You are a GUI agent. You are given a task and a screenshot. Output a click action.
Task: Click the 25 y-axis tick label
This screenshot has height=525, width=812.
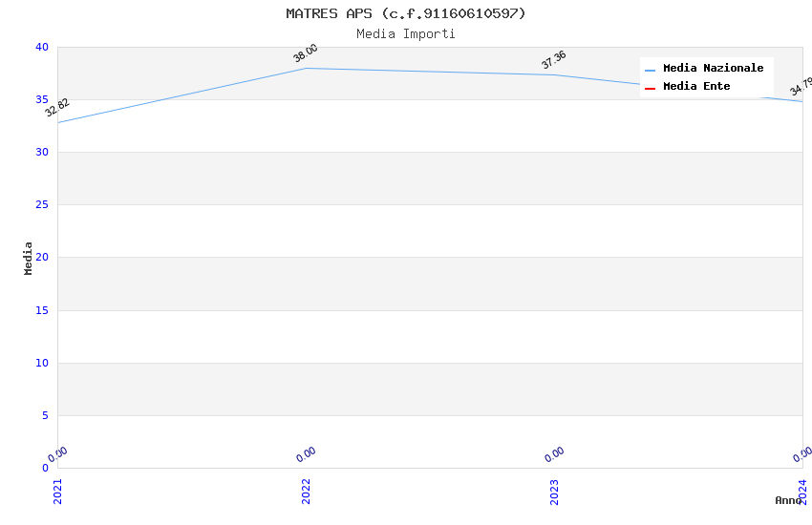(42, 205)
